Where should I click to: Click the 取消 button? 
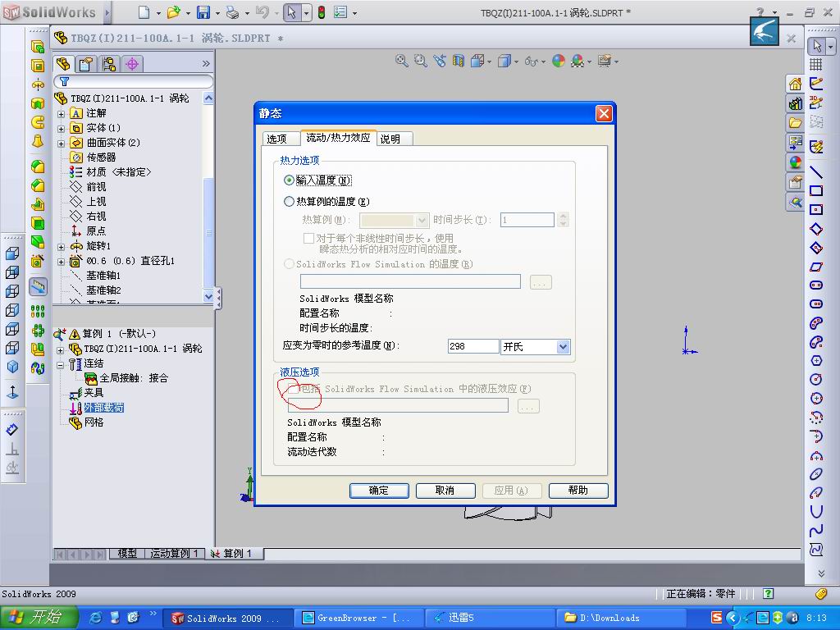click(445, 491)
